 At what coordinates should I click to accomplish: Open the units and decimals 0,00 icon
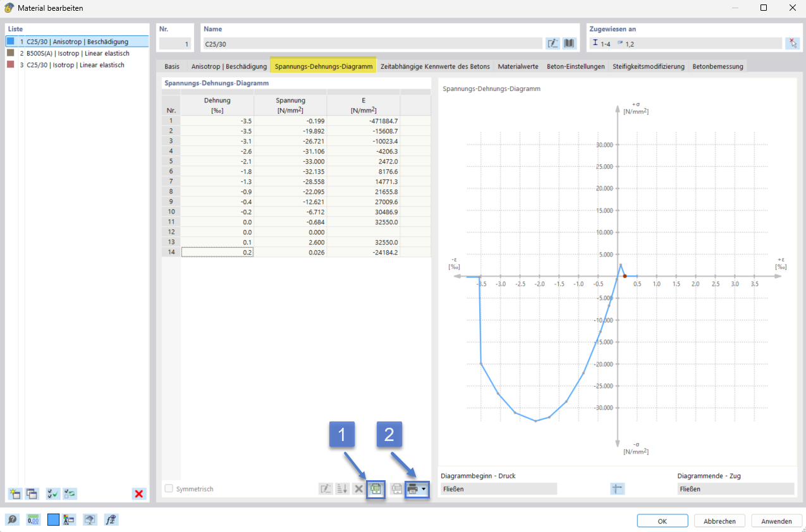[34, 519]
